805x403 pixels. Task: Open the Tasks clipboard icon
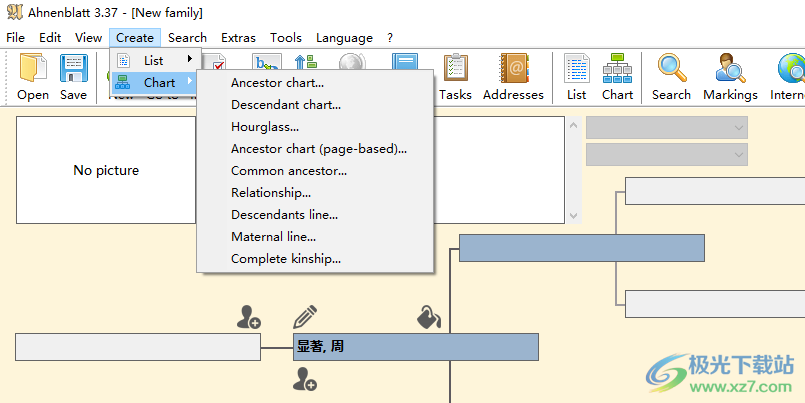tap(455, 77)
